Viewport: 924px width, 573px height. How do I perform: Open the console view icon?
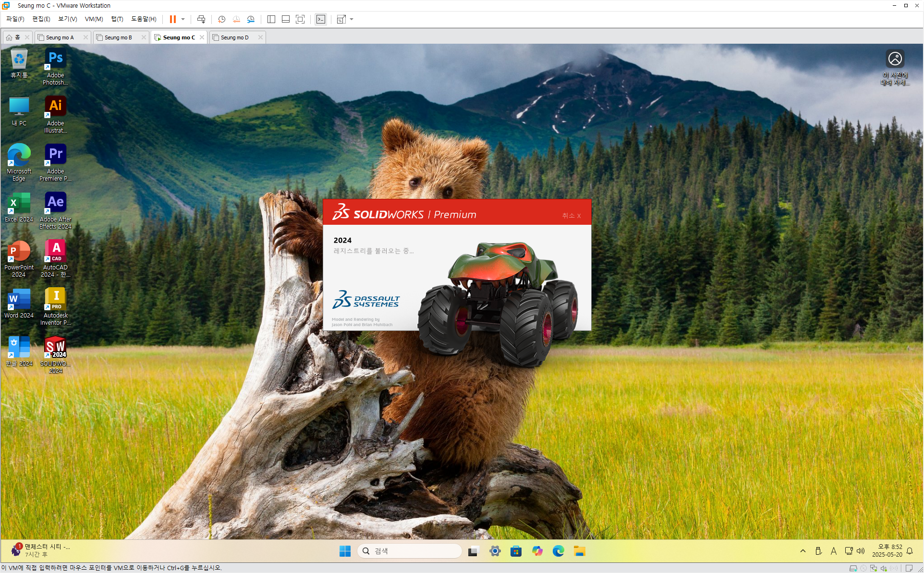pos(321,19)
